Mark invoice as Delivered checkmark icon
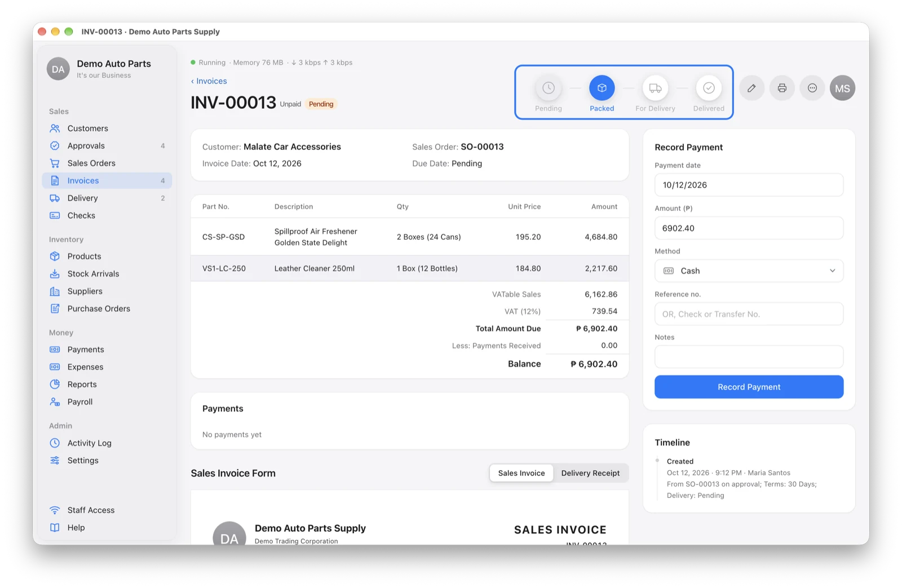 [709, 88]
